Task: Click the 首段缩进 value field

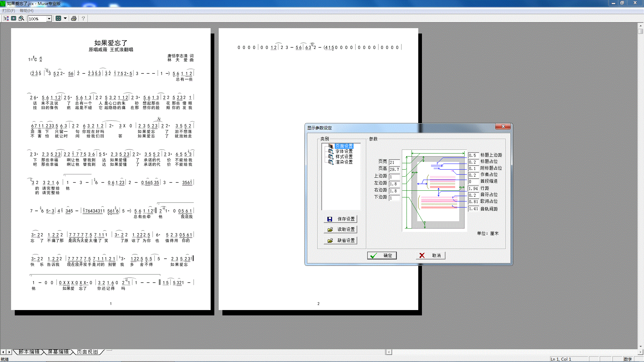Action: (473, 181)
